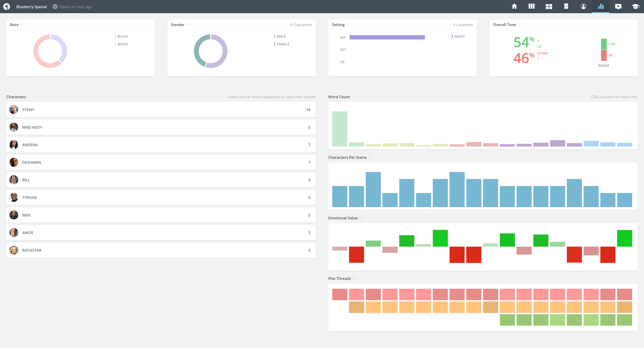Click the red -97 range bar
The width and height of the screenshot is (644, 348).
(x=604, y=55)
